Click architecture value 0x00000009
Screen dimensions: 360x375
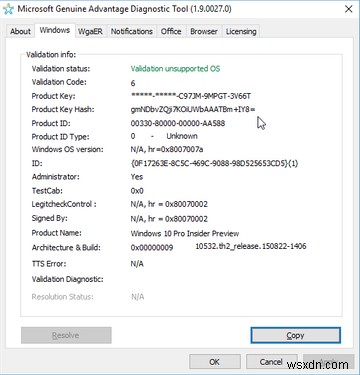pos(152,247)
